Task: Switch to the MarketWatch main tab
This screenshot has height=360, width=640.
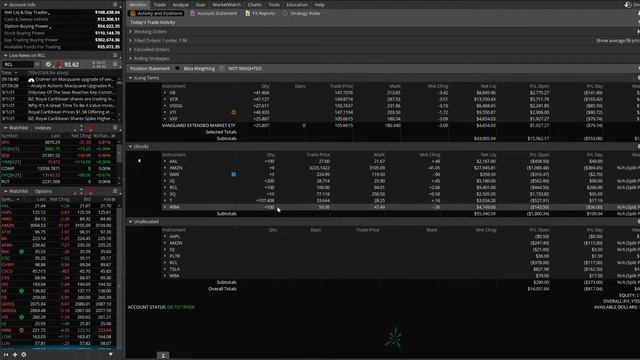Action: 227,4
